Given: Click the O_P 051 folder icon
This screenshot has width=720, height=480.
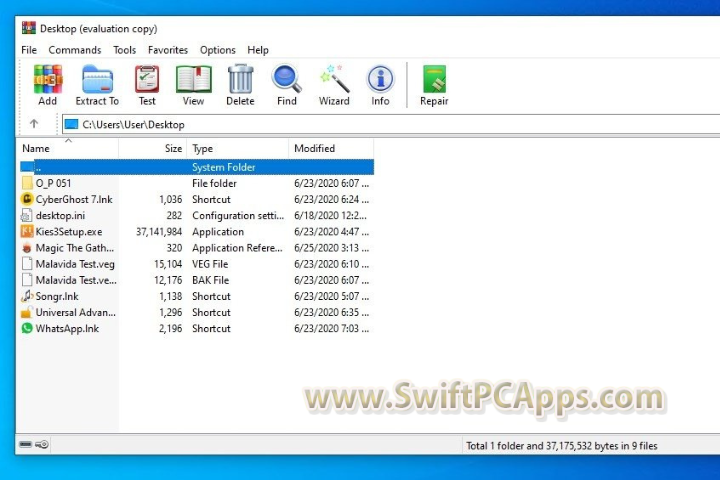Looking at the screenshot, I should point(27,183).
